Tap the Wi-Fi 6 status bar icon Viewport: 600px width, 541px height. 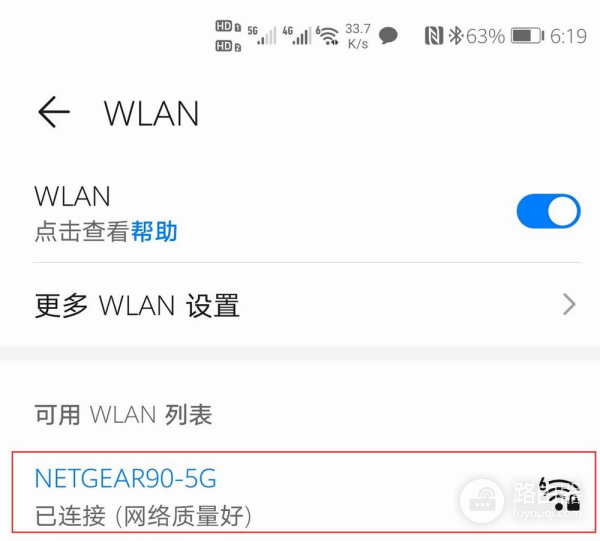(x=327, y=36)
